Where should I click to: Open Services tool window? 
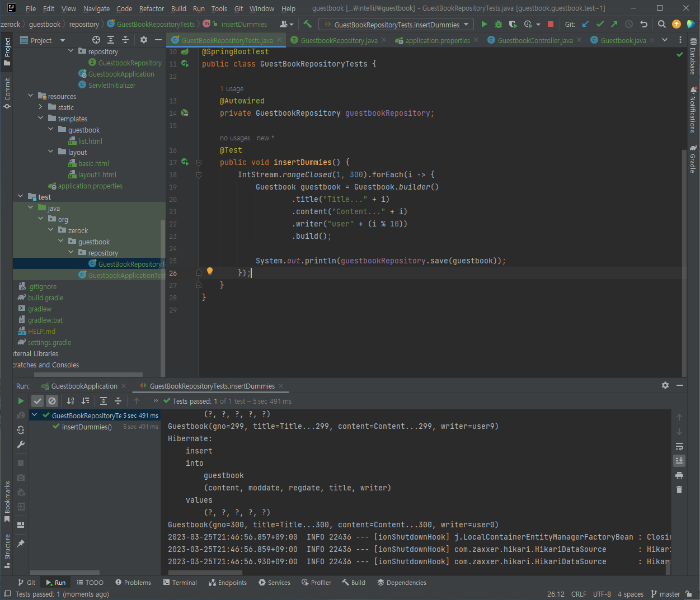coord(274,582)
